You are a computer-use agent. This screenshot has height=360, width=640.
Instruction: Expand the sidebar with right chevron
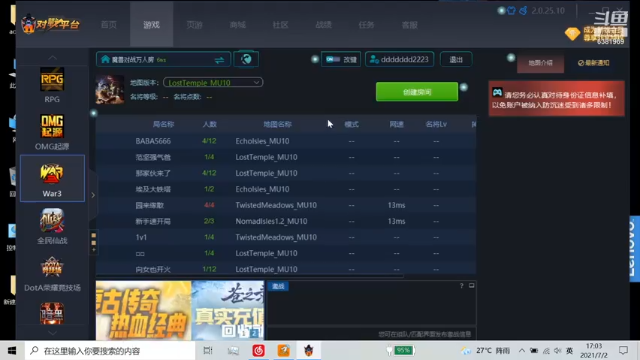[x=93, y=195]
